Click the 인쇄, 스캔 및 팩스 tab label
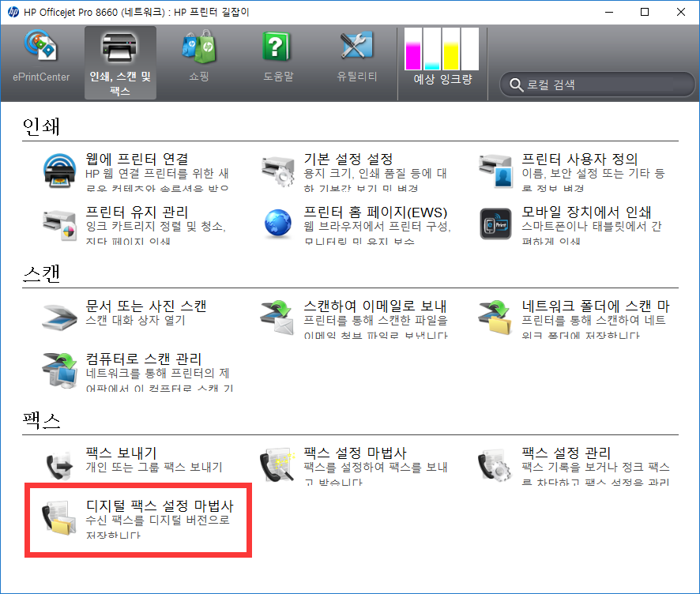The height and width of the screenshot is (594, 700). pyautogui.click(x=120, y=84)
